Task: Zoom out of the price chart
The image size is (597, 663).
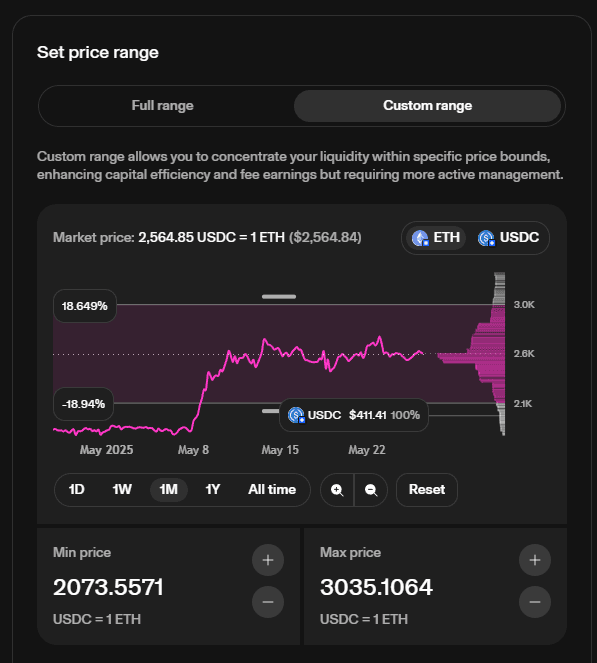Action: pos(371,490)
